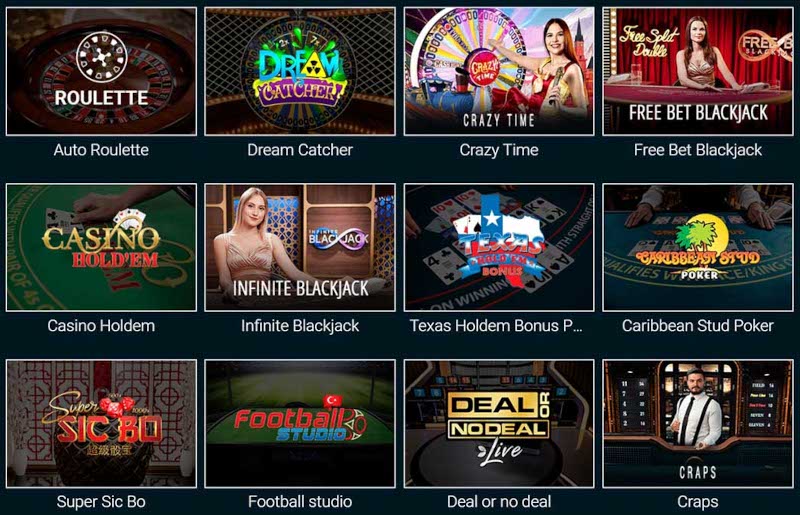Click the Casino Holdem caption link
The image size is (800, 515).
click(x=101, y=326)
